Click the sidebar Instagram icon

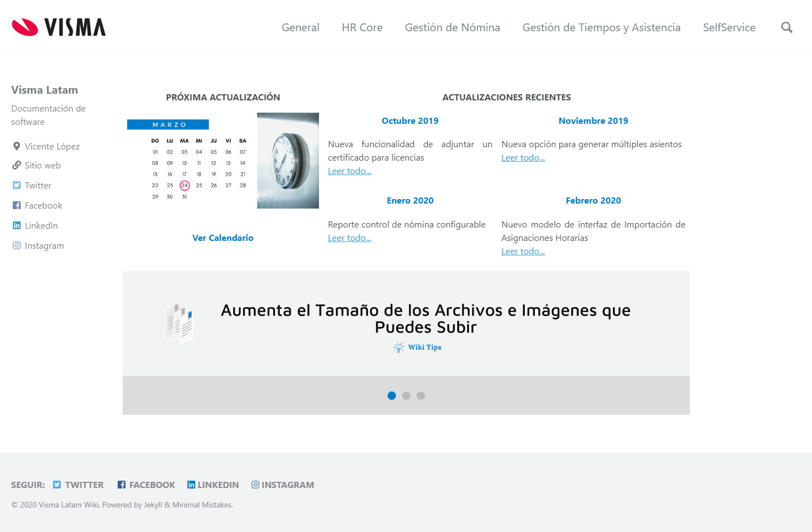pos(17,245)
